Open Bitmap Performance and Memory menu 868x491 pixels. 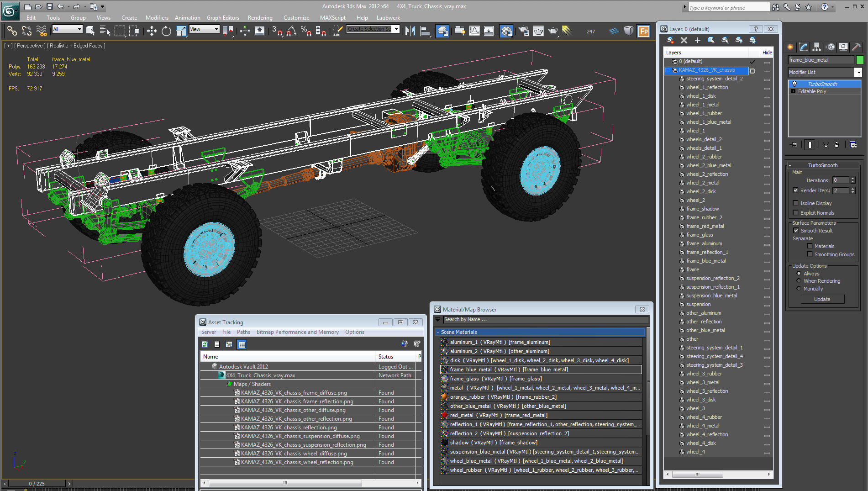click(297, 332)
